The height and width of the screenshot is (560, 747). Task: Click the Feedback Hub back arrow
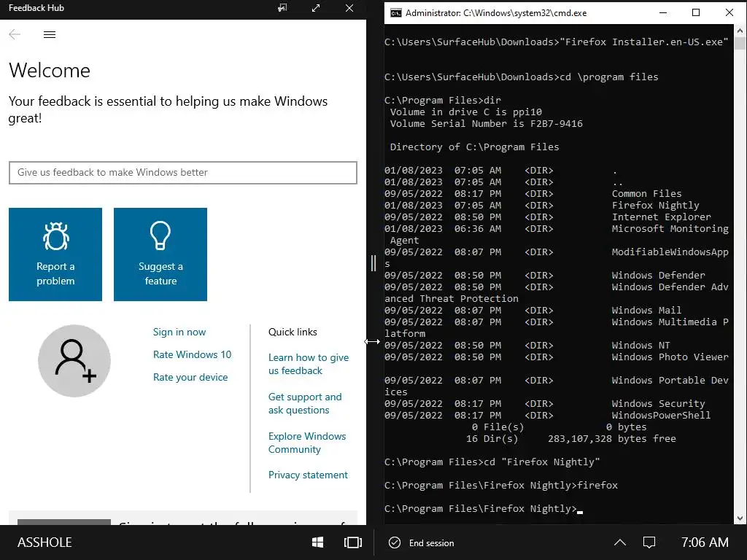15,34
